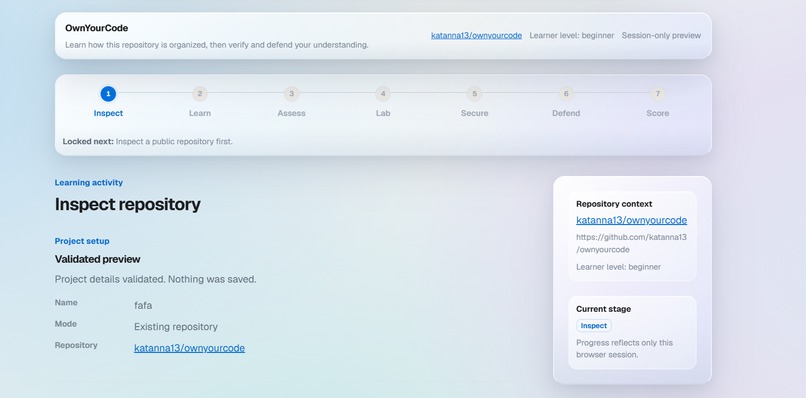806x398 pixels.
Task: Select the Assess step label
Action: coord(291,113)
